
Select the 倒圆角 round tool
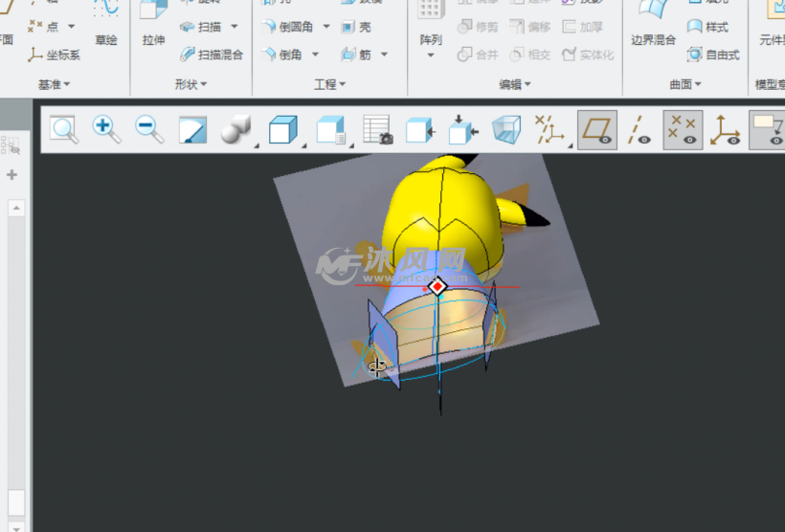pyautogui.click(x=288, y=27)
